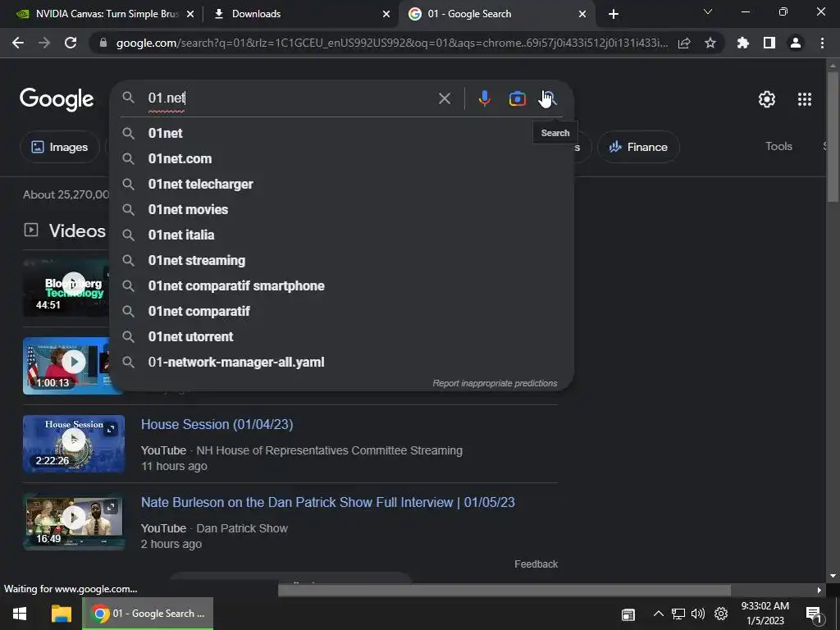Open Nate Burleson Dan Patrick interview link
Image resolution: width=840 pixels, height=630 pixels.
[x=328, y=502]
